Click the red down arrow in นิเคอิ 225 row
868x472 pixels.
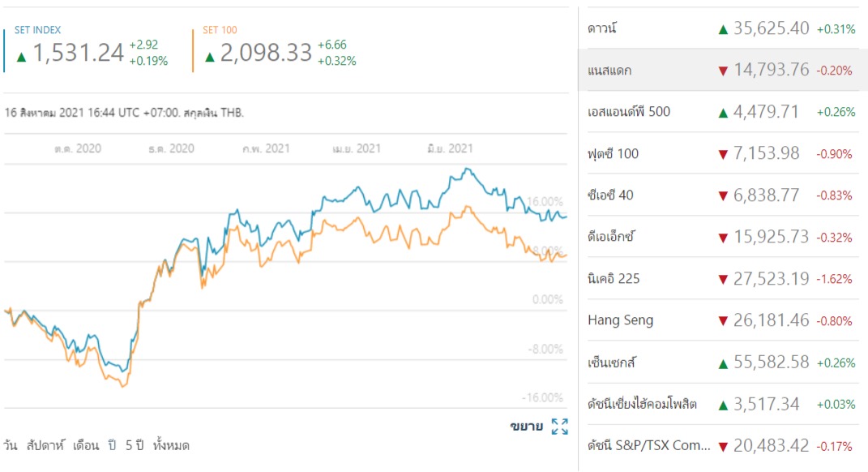(x=722, y=279)
